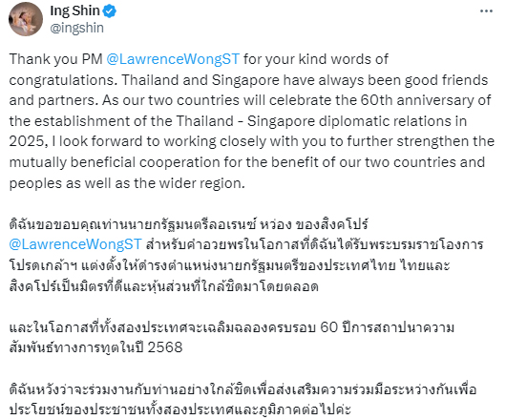Click the line beginning with 2025
506x420 pixels.
(252, 142)
